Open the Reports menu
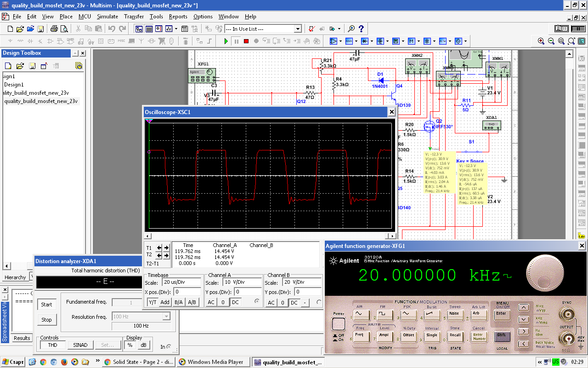 point(178,17)
